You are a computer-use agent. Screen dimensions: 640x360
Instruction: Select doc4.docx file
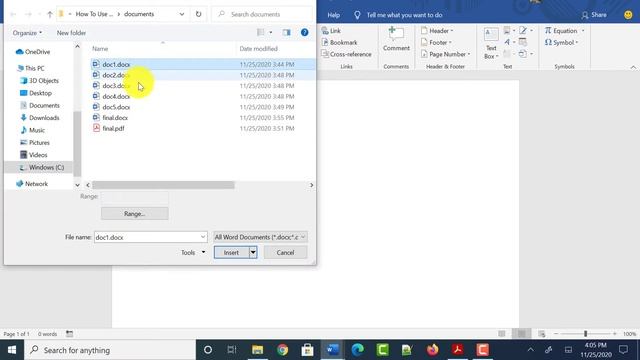[x=203, y=96]
